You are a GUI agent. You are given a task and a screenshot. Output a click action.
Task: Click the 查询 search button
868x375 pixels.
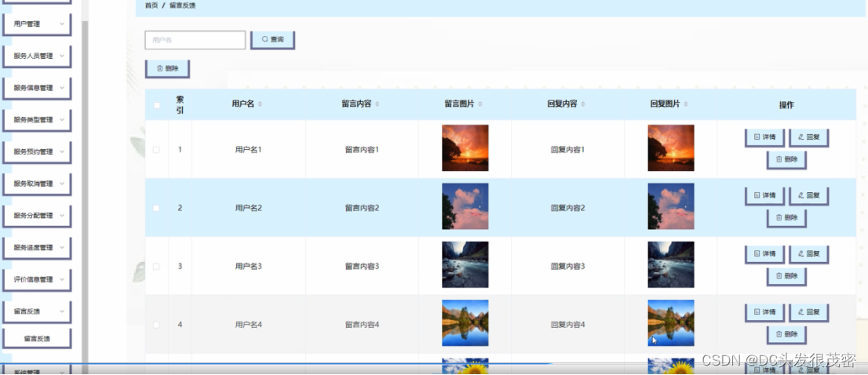[x=273, y=40]
